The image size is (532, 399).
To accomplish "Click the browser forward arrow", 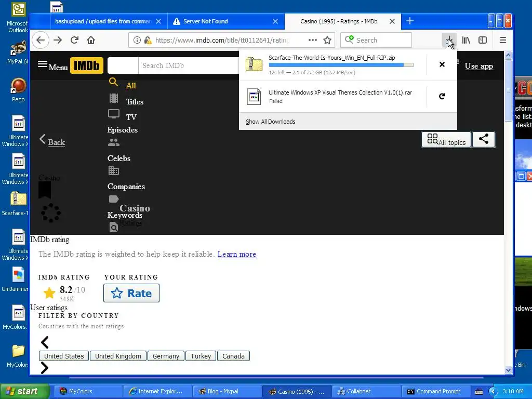I will [58, 40].
